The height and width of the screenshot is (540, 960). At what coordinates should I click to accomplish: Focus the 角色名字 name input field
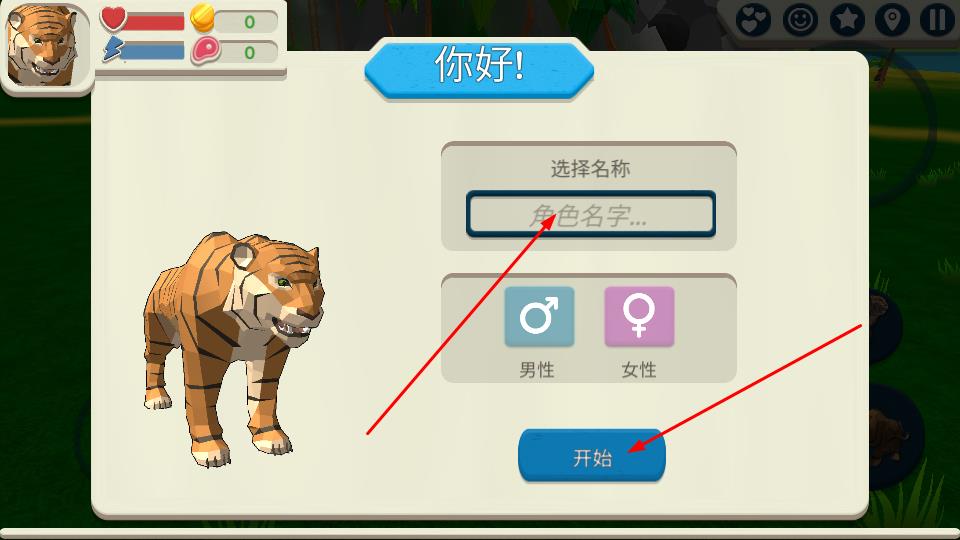(591, 214)
